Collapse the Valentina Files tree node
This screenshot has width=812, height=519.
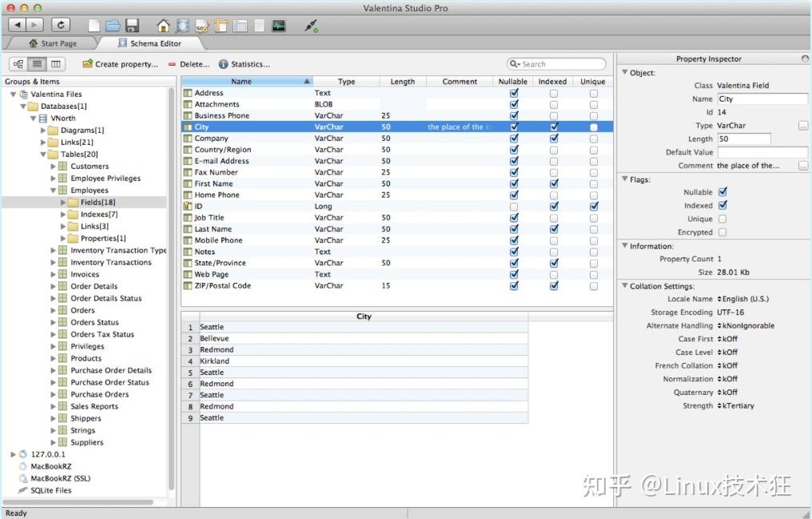click(x=14, y=94)
